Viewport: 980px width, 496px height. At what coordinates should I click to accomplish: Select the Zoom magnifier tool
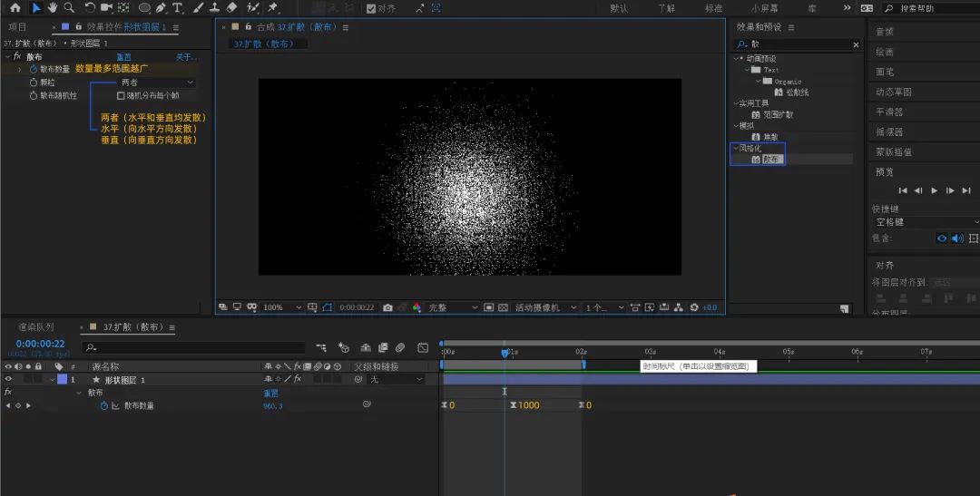[69, 8]
